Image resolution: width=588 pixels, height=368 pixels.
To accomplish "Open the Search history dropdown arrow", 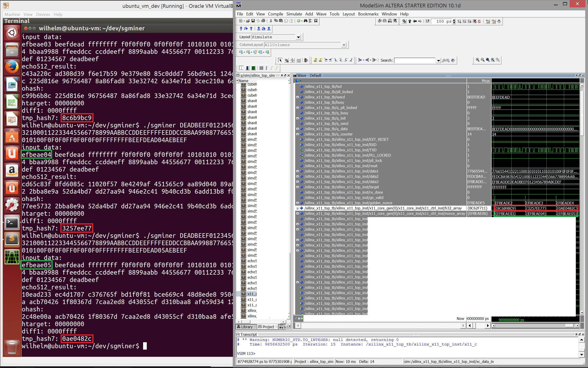I will pos(438,60).
